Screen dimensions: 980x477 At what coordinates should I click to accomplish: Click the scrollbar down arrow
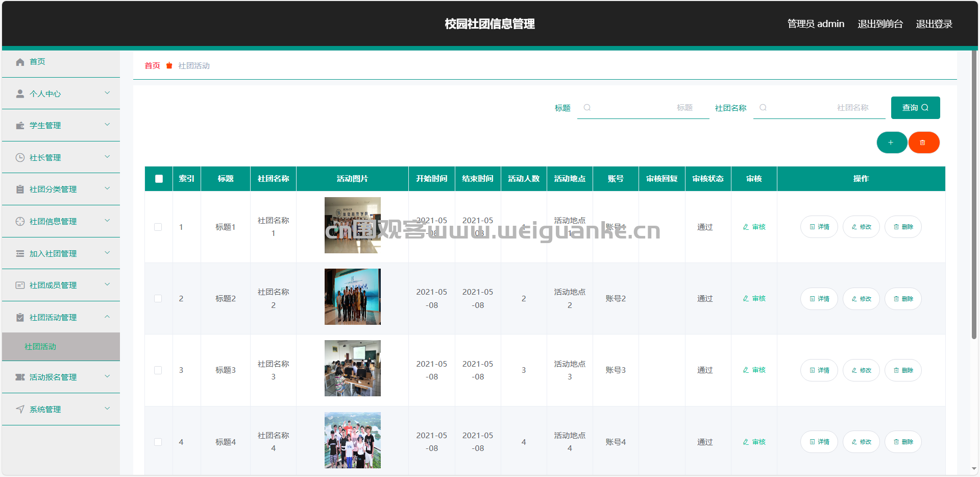[x=974, y=469]
